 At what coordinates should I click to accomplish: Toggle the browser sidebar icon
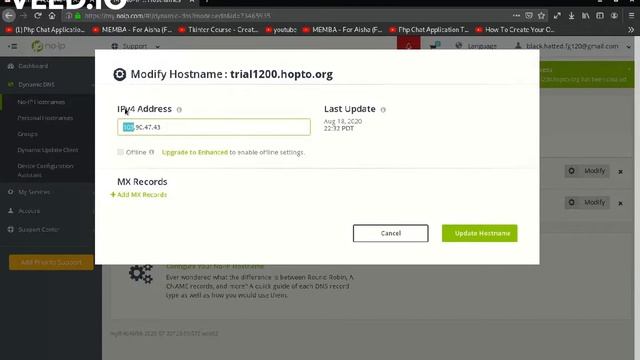click(x=600, y=16)
